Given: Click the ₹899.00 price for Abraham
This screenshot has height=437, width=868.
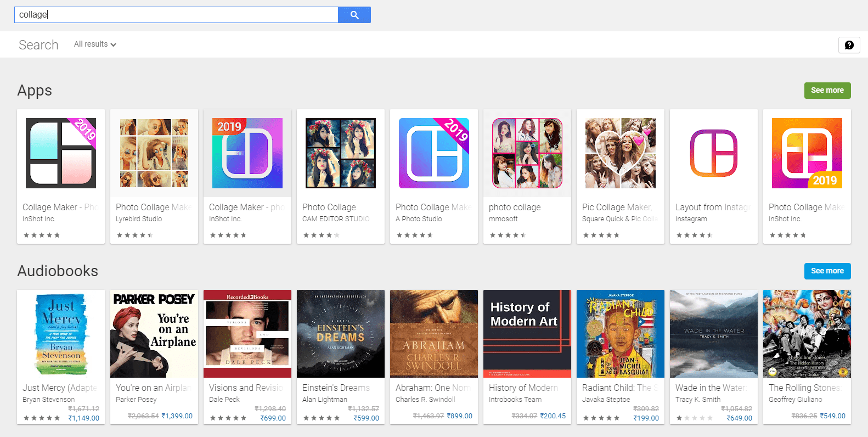Looking at the screenshot, I should (459, 416).
